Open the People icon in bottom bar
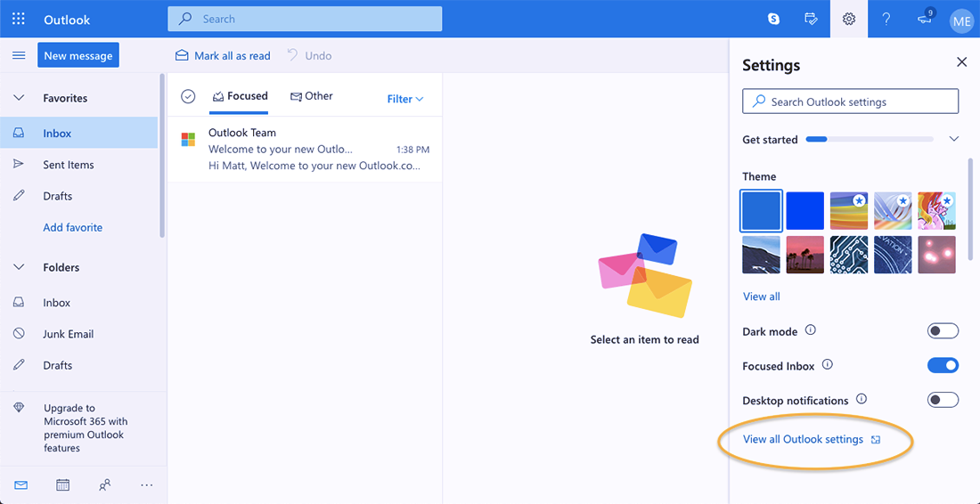980x504 pixels. click(x=105, y=485)
